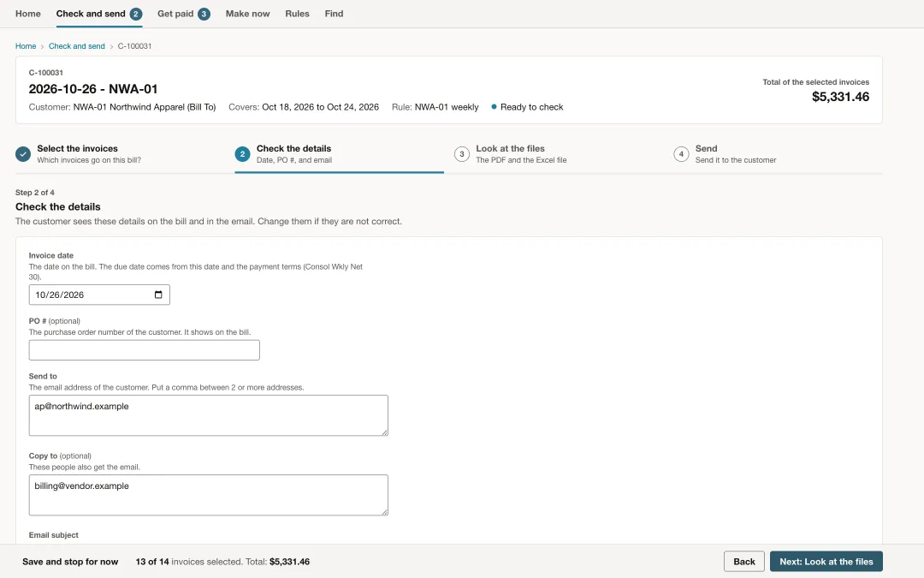Go to the Rules tab

pyautogui.click(x=297, y=14)
